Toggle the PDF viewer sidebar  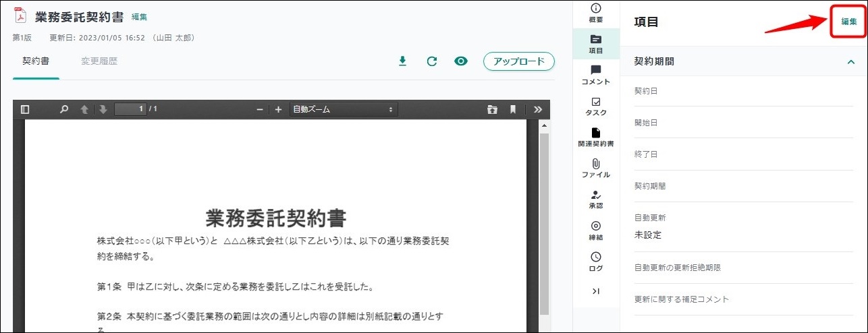(25, 109)
